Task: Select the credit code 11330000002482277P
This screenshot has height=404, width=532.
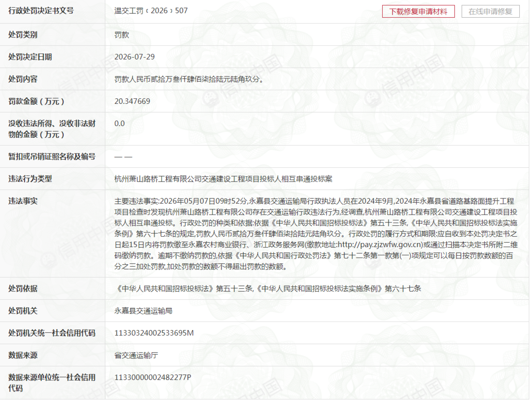Action: point(153,377)
